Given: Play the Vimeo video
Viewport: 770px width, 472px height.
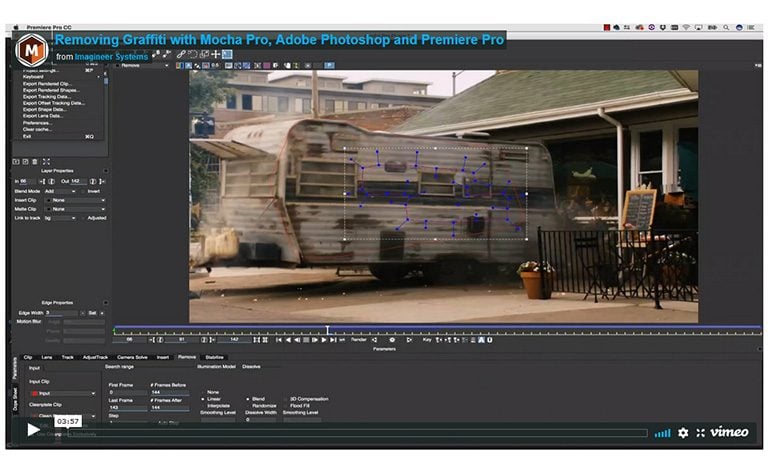Looking at the screenshot, I should 33,430.
